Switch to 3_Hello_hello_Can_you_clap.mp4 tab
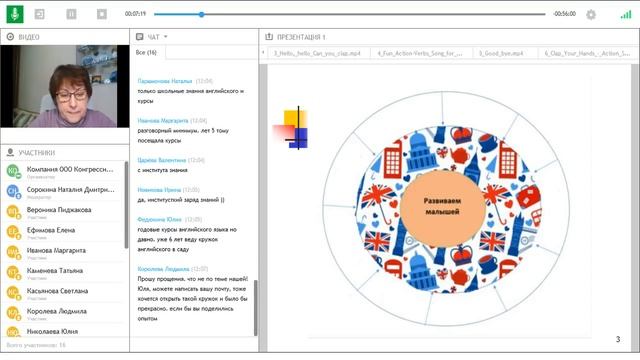640x360 pixels. tap(317, 53)
